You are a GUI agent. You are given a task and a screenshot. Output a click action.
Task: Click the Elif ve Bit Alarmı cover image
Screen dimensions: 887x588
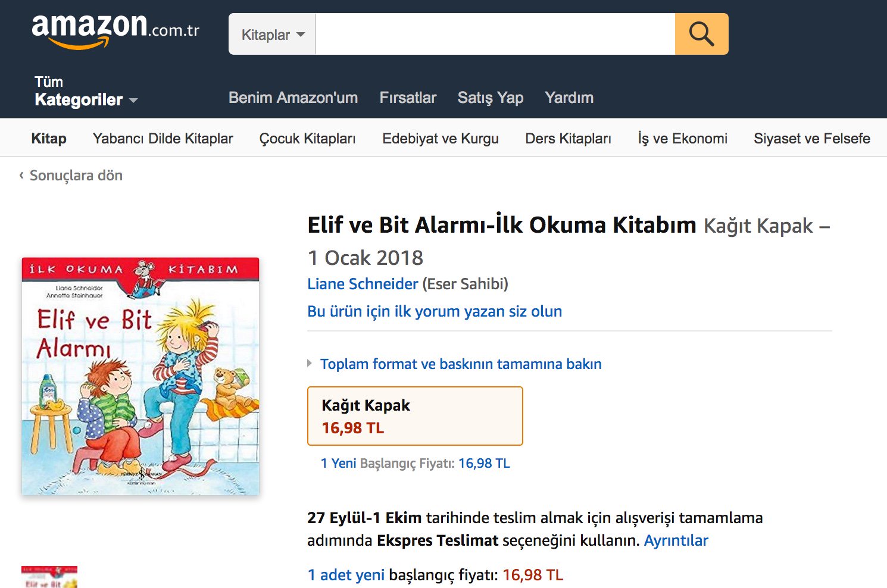click(140, 376)
